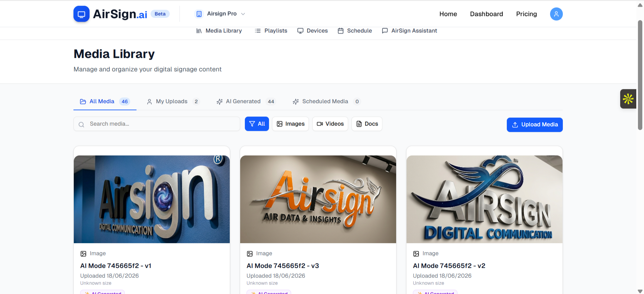The height and width of the screenshot is (294, 644).
Task: Open the Airsign Digital Communication v2 thumbnail
Action: [484, 199]
